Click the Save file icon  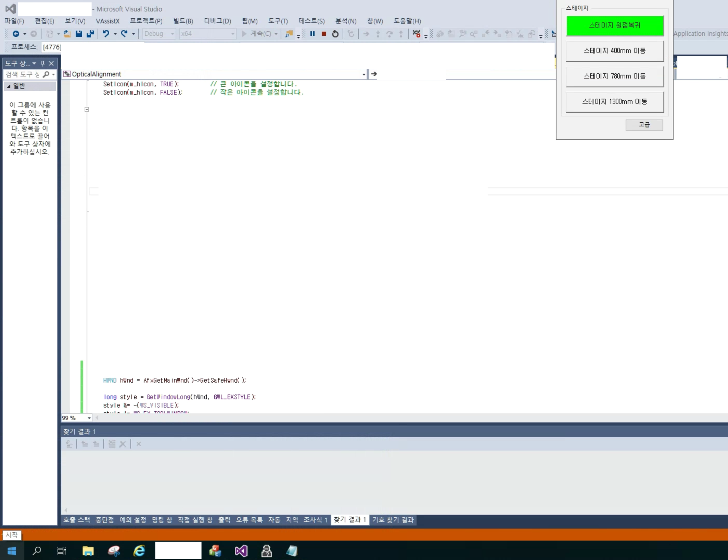point(79,34)
